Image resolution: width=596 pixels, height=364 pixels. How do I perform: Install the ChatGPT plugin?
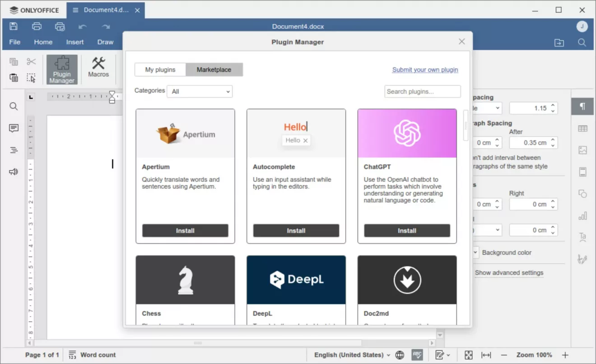pos(407,230)
